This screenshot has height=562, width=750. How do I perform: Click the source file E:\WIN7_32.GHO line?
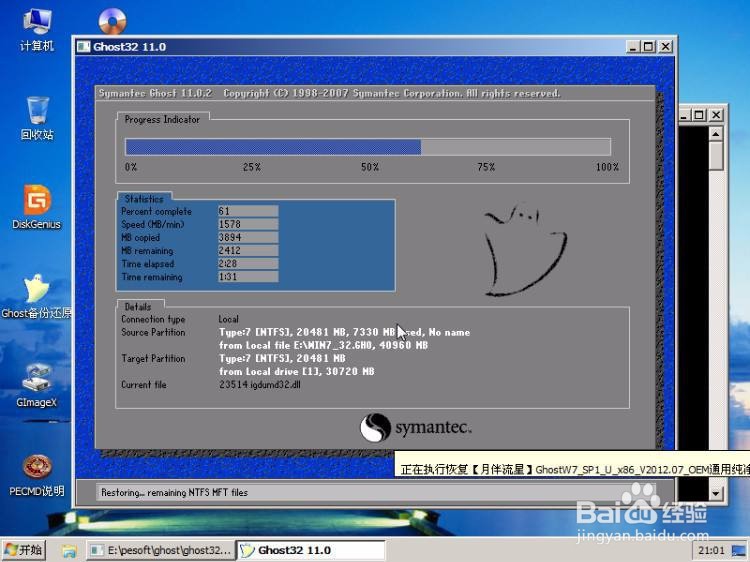tap(324, 345)
